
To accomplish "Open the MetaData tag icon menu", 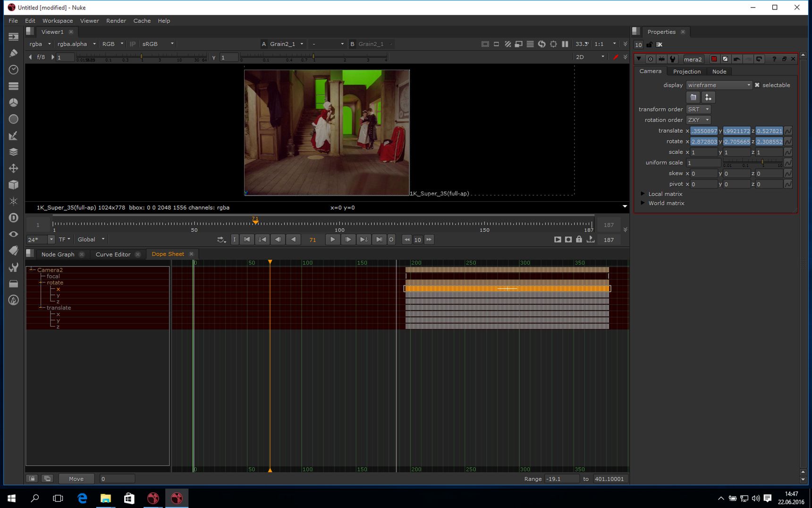I will (13, 250).
